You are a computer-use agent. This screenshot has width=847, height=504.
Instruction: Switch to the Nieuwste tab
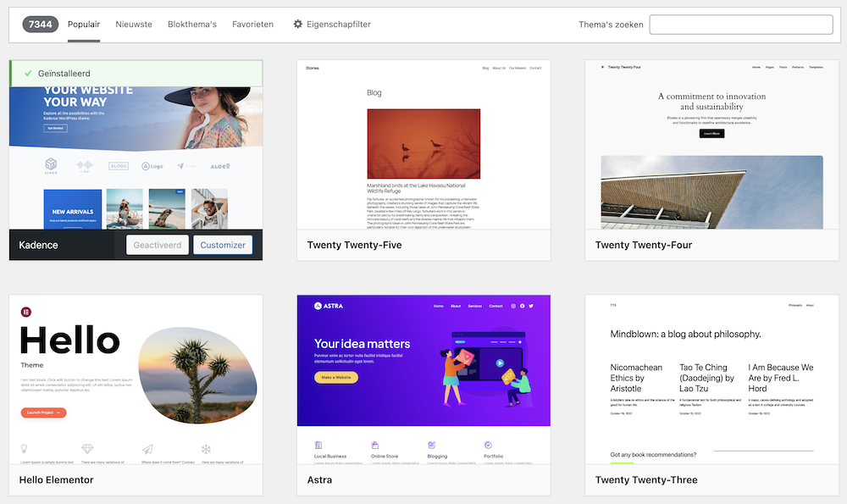tap(134, 25)
